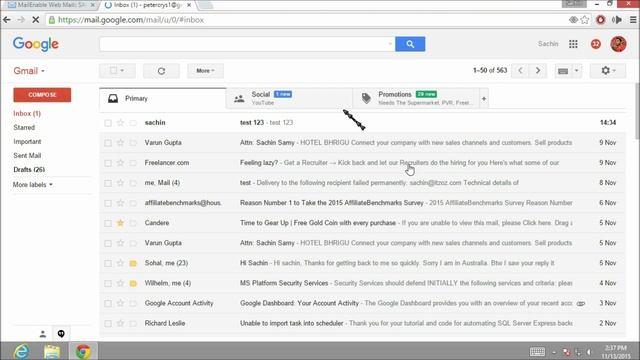This screenshot has height=360, width=640.
Task: Check the me, Mail (4) email
Action: [x=108, y=183]
